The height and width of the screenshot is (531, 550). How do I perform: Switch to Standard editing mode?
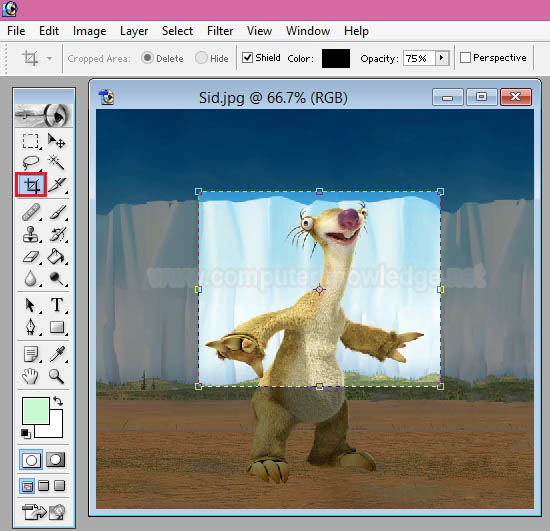click(x=31, y=460)
